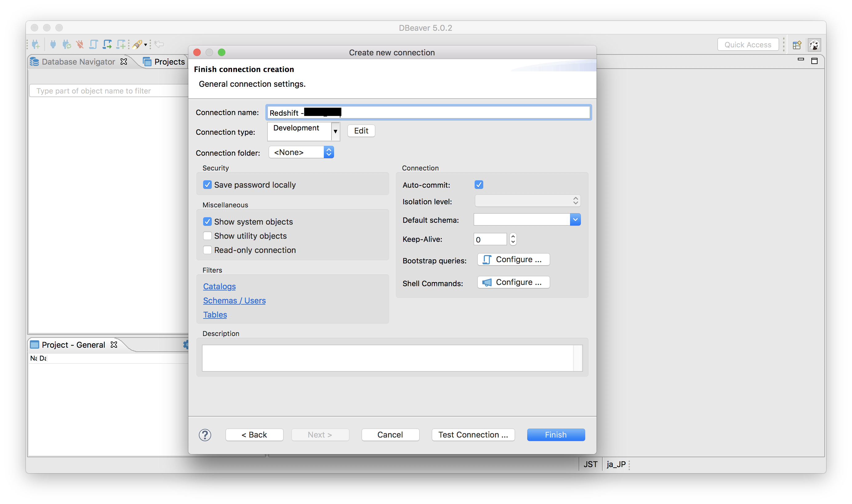Click the red close button of the connection dialog
Viewport: 852px width, 504px height.
[197, 52]
